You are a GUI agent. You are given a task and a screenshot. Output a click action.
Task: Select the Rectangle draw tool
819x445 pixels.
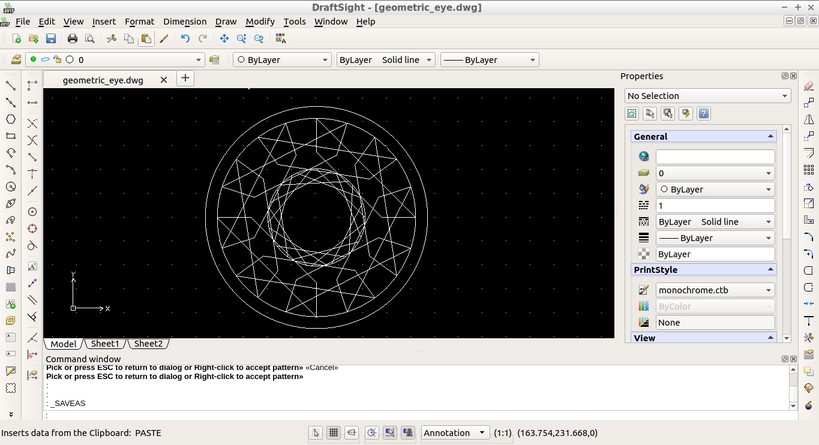(x=10, y=136)
